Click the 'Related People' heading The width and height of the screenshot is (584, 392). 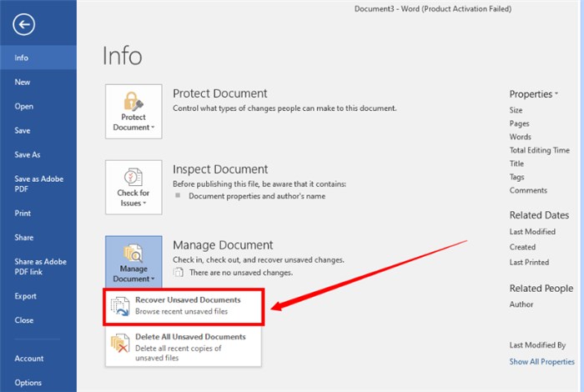541,289
